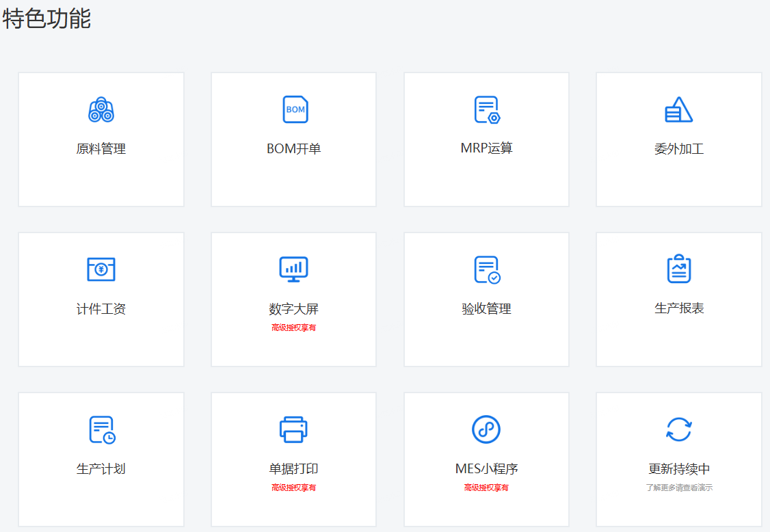Click the 原料管理 rolls icon
The width and height of the screenshot is (770, 532).
pyautogui.click(x=101, y=109)
